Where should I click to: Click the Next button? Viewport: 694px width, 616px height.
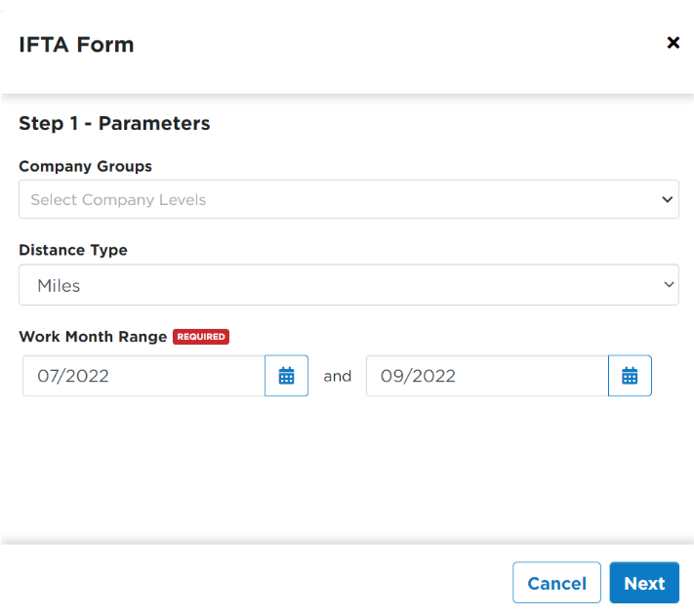pyautogui.click(x=644, y=583)
